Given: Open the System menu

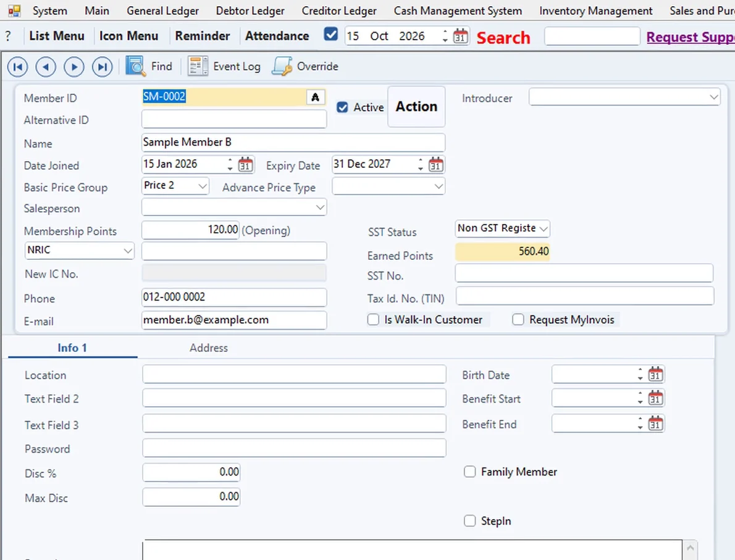Looking at the screenshot, I should point(49,10).
